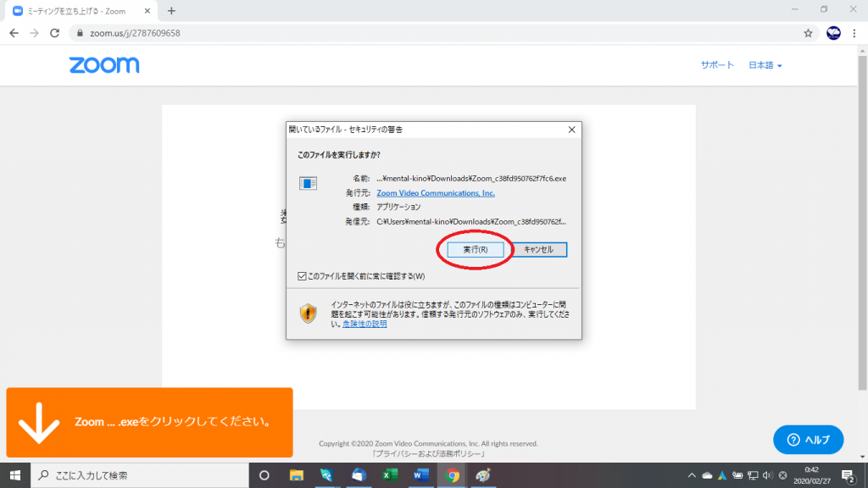
Task: Click the 実行(R) button
Action: click(x=476, y=250)
